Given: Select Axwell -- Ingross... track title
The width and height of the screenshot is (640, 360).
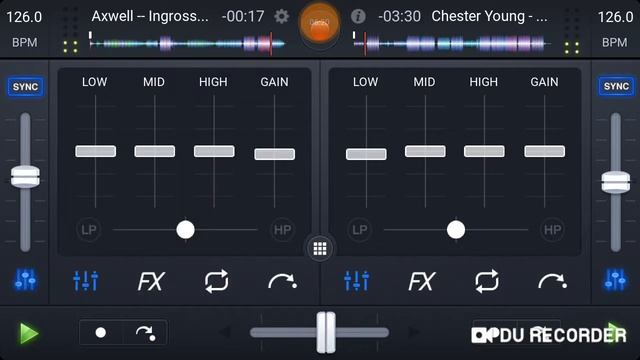Looking at the screenshot, I should [150, 16].
